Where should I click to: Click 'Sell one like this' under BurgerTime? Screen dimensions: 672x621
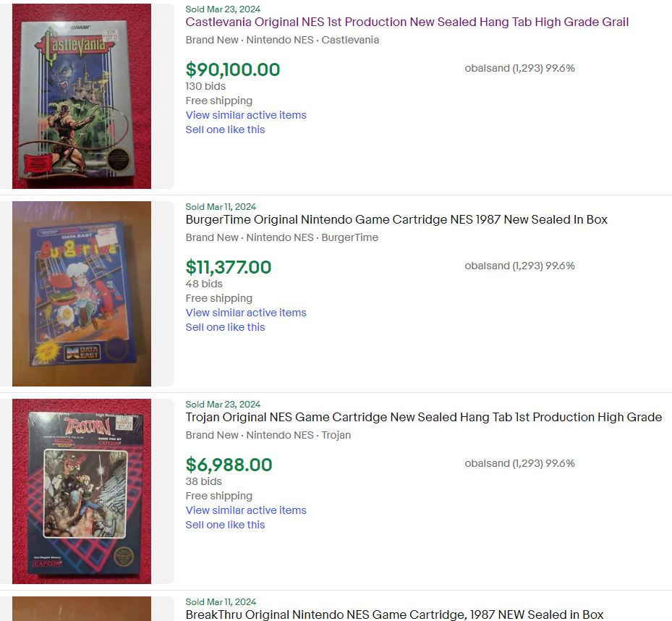click(225, 327)
